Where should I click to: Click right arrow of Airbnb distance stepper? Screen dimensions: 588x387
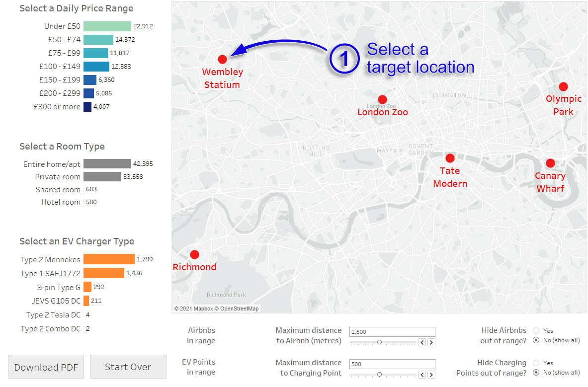(x=431, y=342)
